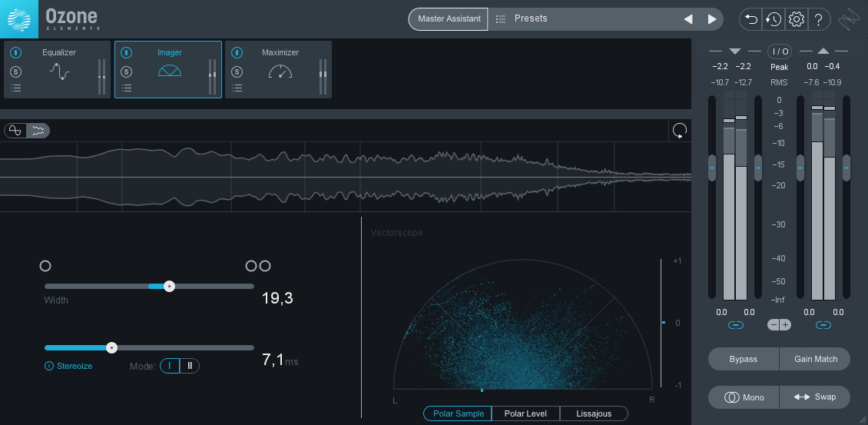This screenshot has height=425, width=868.
Task: Solo the Imager module
Action: coord(127,71)
